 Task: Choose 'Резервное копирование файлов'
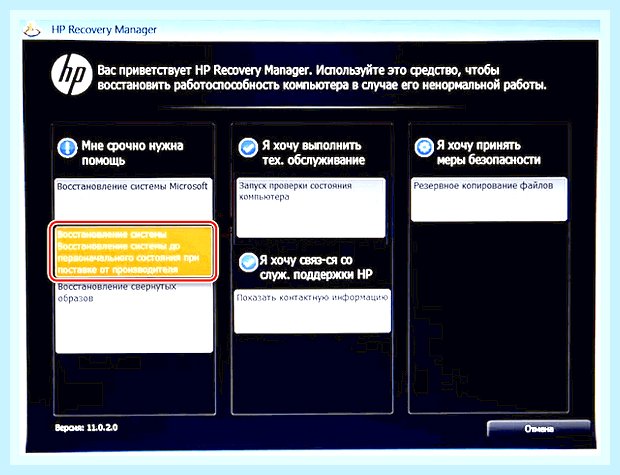click(x=489, y=199)
